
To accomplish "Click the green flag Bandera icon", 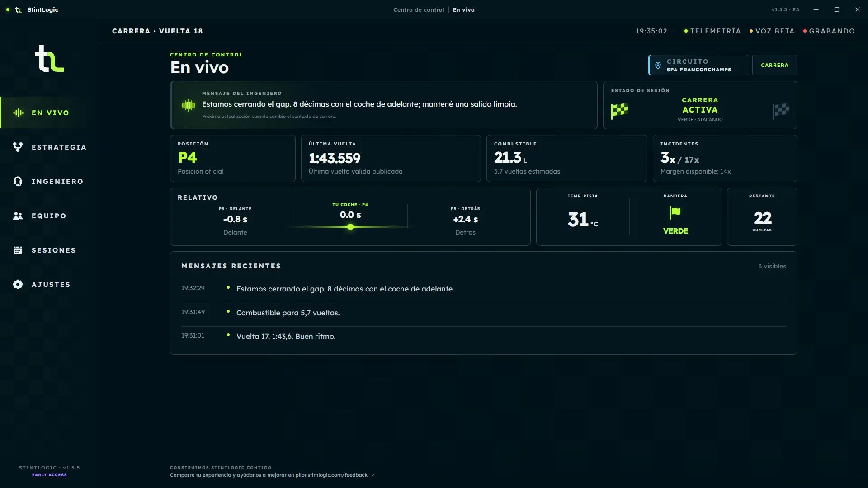I will [675, 212].
